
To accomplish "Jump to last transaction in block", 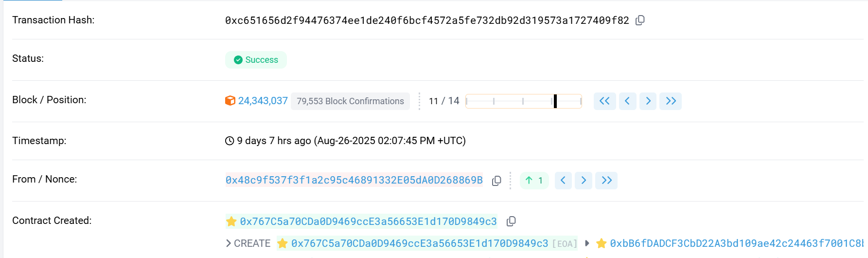I will click(671, 101).
